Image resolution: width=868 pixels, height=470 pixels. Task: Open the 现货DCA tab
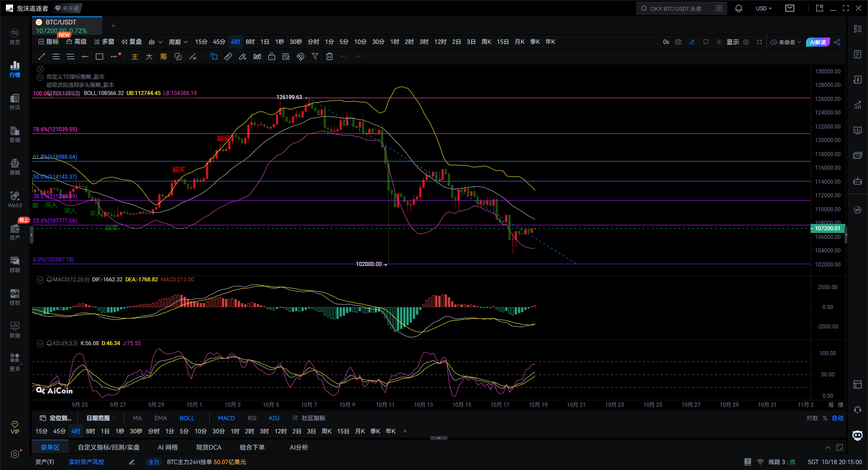[x=208, y=447]
